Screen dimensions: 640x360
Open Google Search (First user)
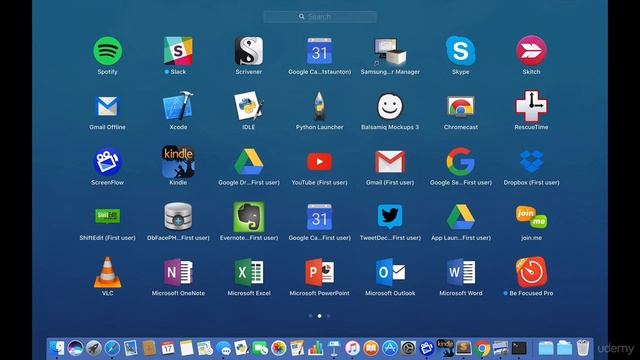click(460, 162)
